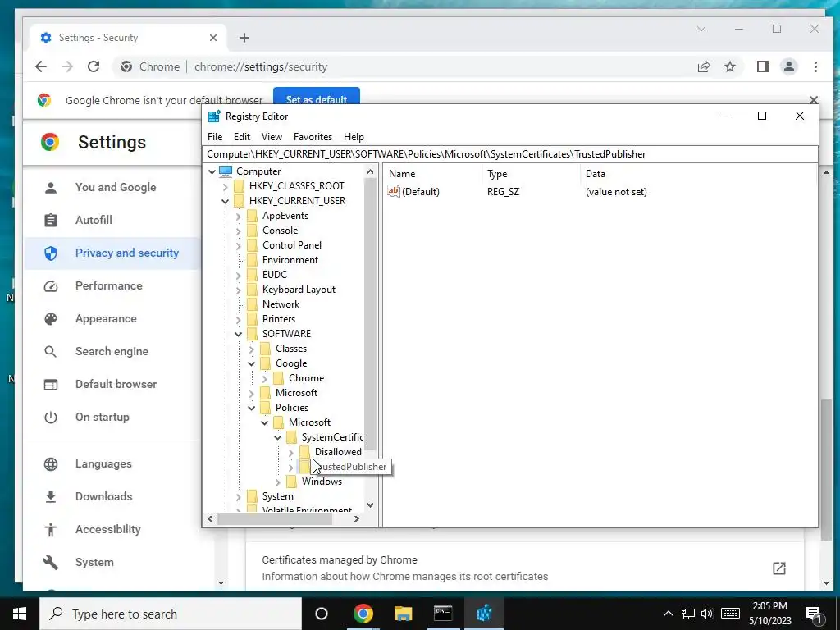Image resolution: width=840 pixels, height=630 pixels.
Task: Click the Windows taskbar search box
Action: [x=171, y=614]
